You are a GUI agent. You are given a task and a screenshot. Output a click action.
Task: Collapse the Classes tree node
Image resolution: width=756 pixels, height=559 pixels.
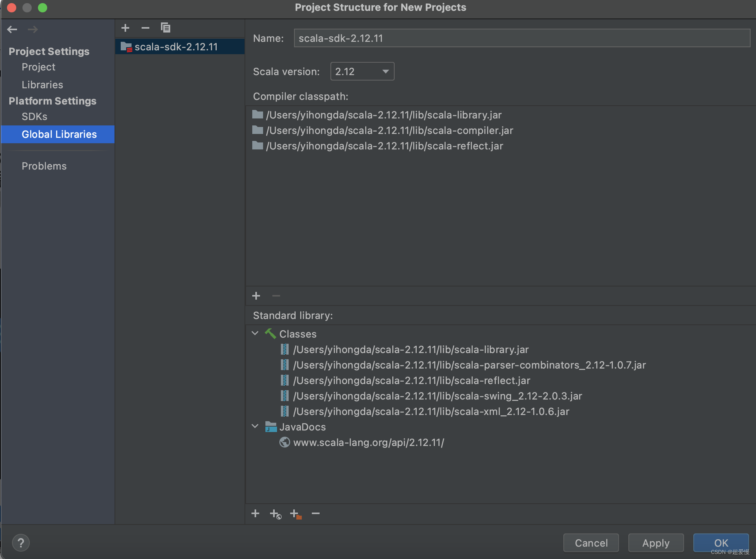255,334
